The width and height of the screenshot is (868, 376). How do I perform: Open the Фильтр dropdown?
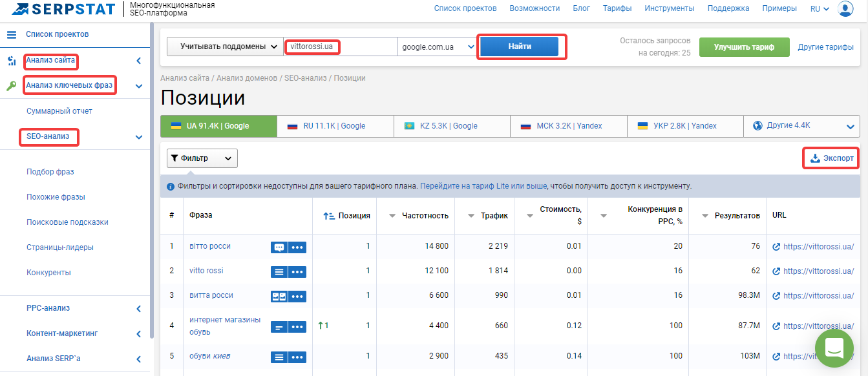pos(202,158)
